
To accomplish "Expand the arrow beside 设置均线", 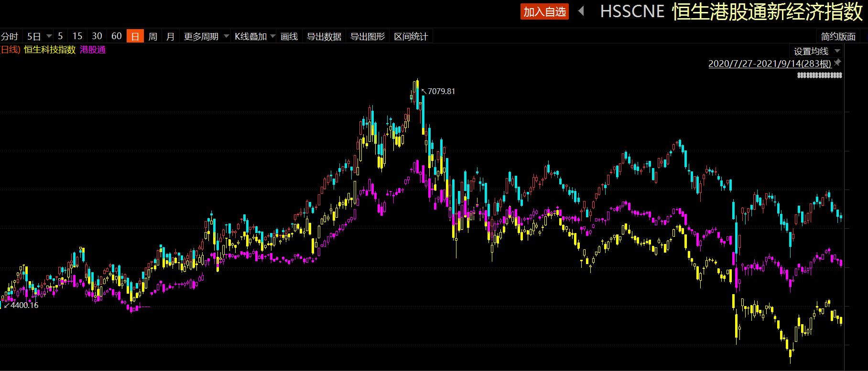I will 837,51.
